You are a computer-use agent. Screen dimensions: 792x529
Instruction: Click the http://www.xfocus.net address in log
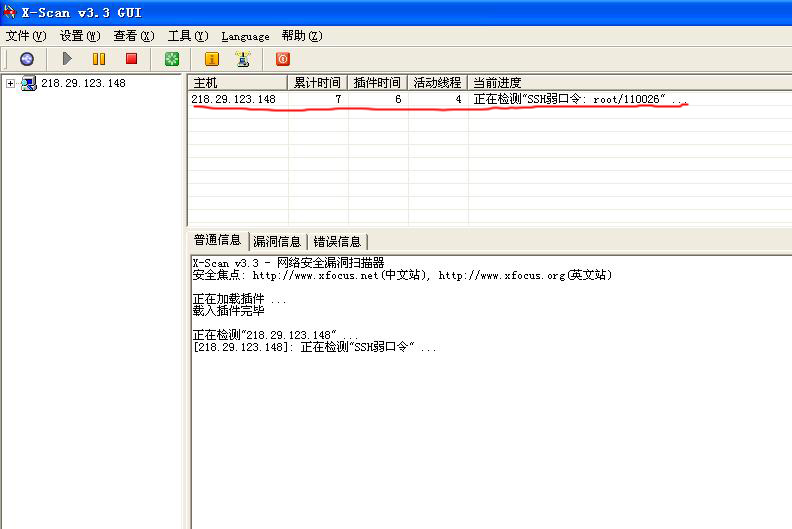pyautogui.click(x=315, y=275)
